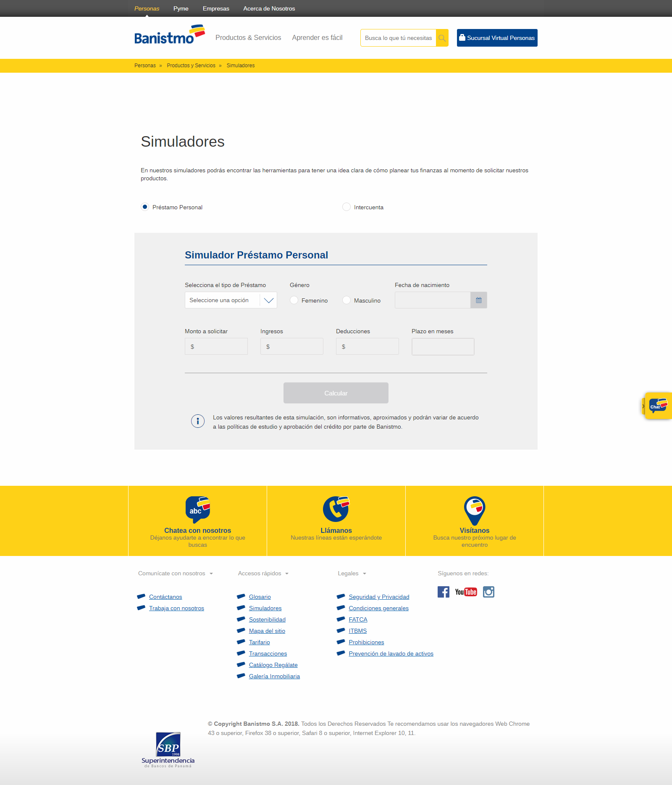
Task: Open the Productos & Servicios menu
Action: (248, 38)
